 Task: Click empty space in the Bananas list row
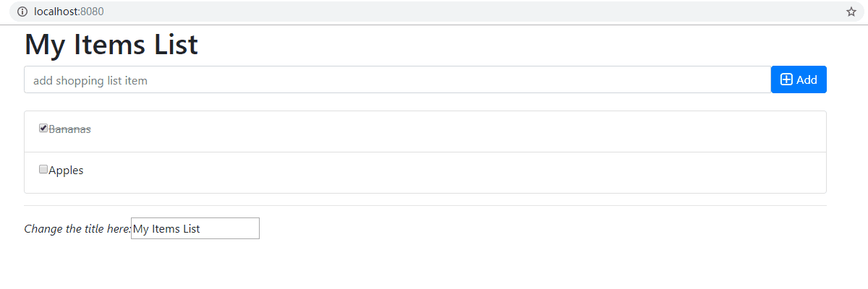(434, 131)
